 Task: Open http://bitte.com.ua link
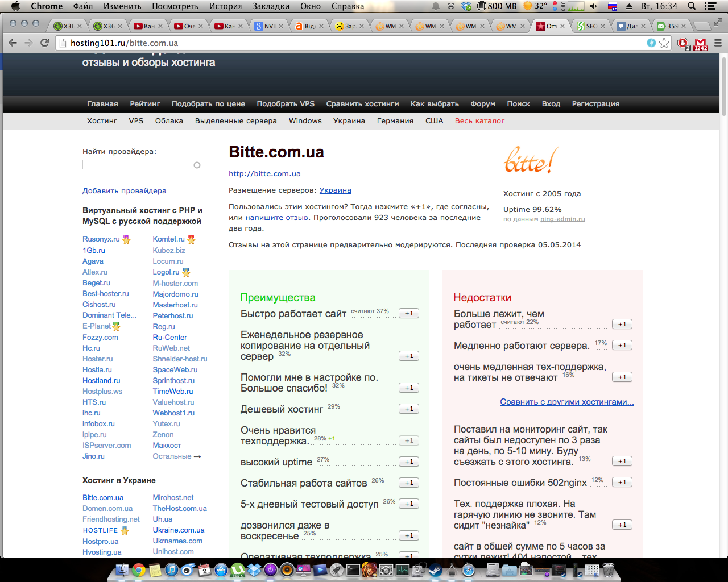264,173
